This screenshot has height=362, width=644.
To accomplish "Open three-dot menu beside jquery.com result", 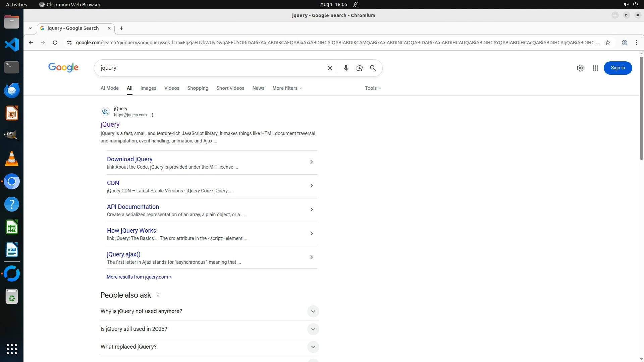I will pyautogui.click(x=153, y=115).
